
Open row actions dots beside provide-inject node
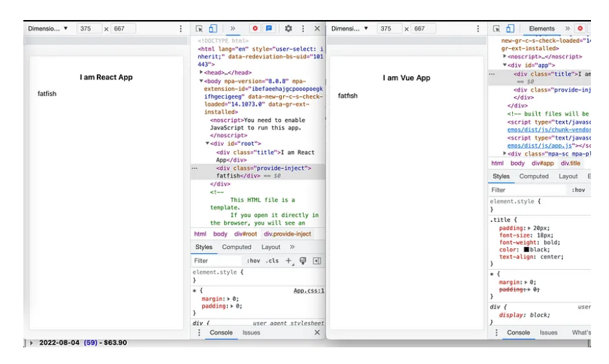tap(194, 168)
